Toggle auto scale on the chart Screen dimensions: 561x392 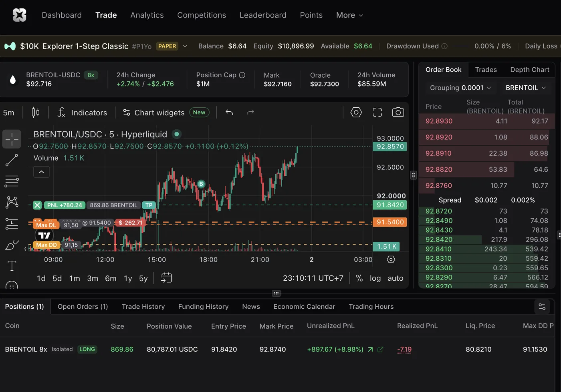396,278
